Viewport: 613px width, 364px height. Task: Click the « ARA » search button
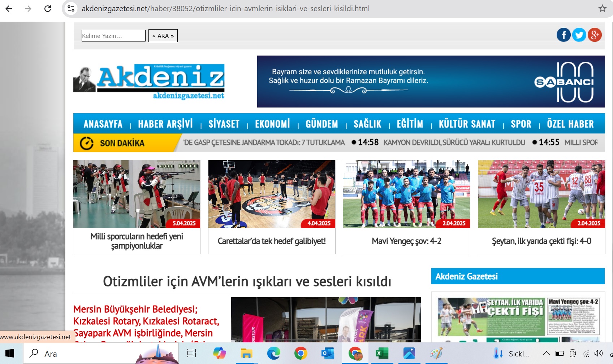(163, 36)
